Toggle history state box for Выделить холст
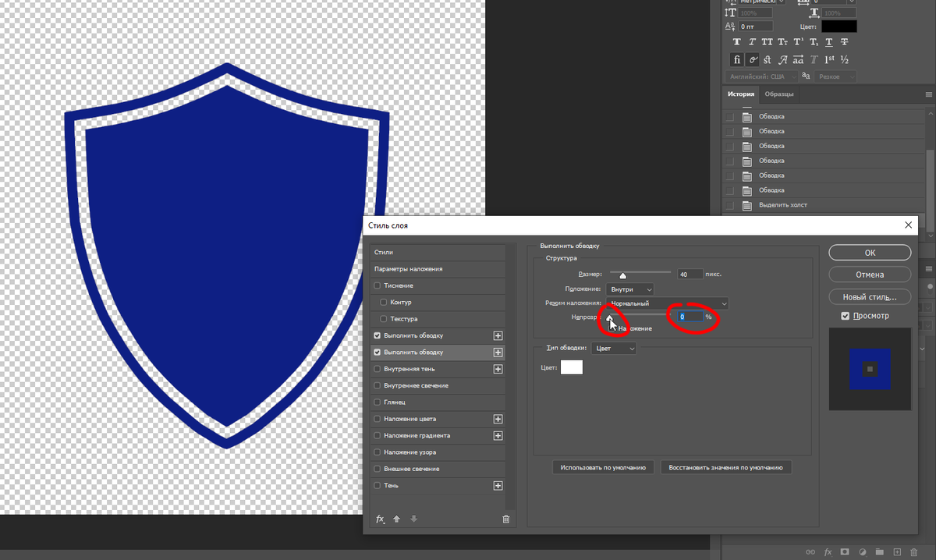Viewport: 936px width, 560px height. [730, 205]
